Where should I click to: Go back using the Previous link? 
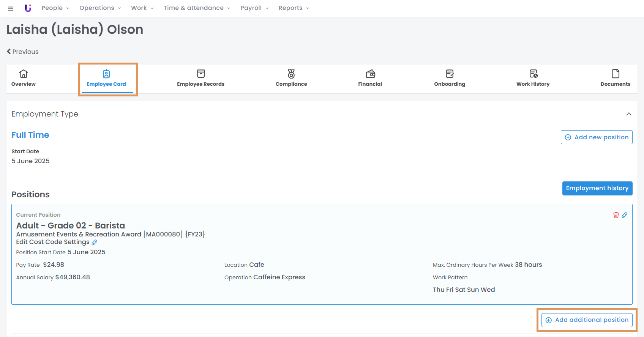23,52
